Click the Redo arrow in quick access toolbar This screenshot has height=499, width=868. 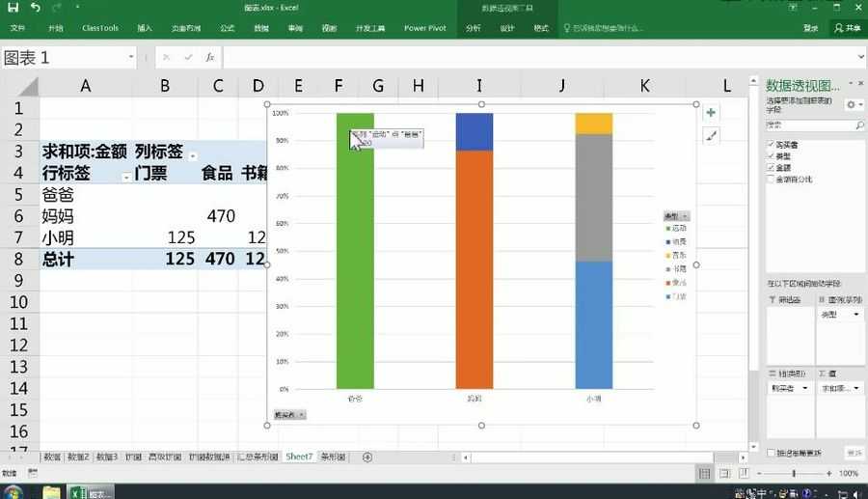coord(57,7)
